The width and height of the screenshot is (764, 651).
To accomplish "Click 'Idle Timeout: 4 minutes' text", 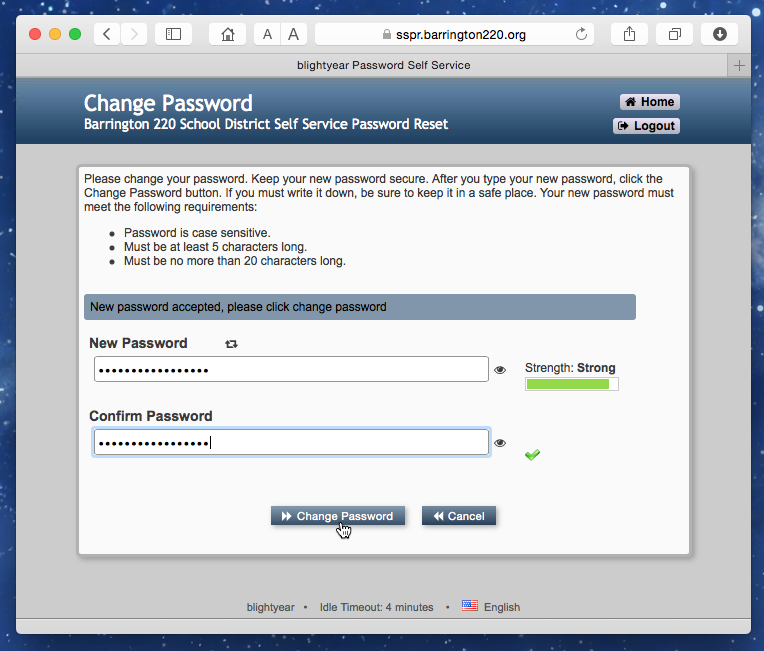I will [x=376, y=607].
